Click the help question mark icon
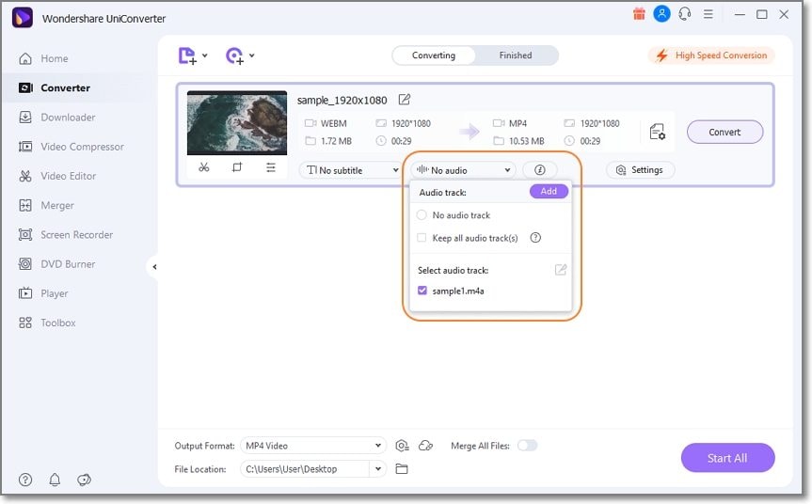812x504 pixels. [x=24, y=480]
